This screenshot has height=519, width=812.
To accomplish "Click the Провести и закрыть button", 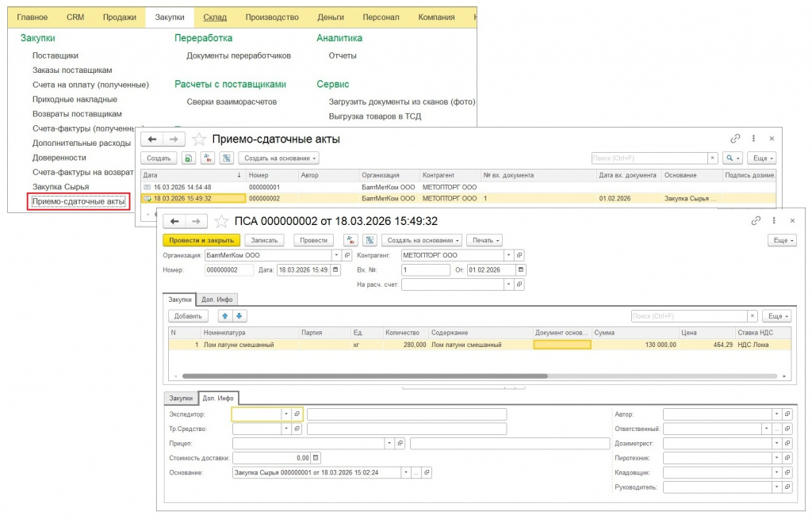I will [199, 240].
